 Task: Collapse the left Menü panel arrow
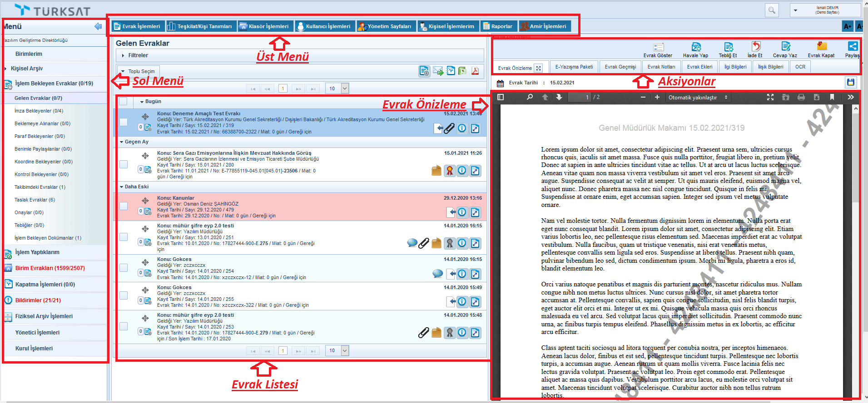coord(98,26)
